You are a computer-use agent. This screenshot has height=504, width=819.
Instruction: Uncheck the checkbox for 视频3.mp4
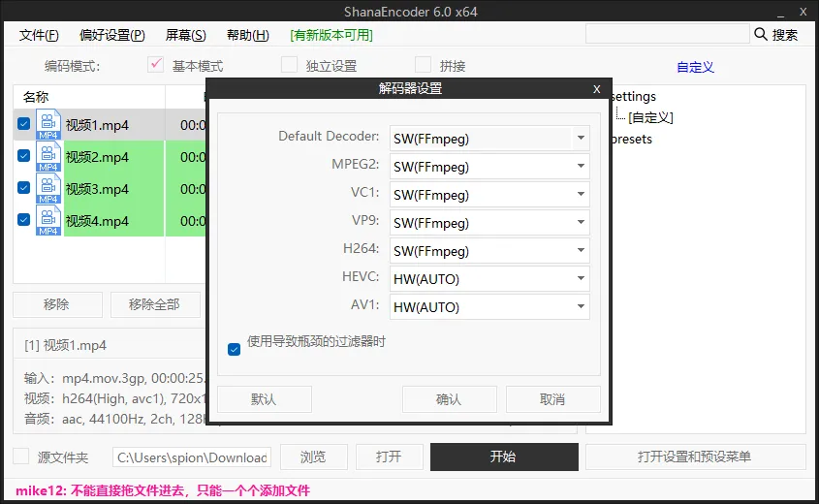(x=23, y=187)
